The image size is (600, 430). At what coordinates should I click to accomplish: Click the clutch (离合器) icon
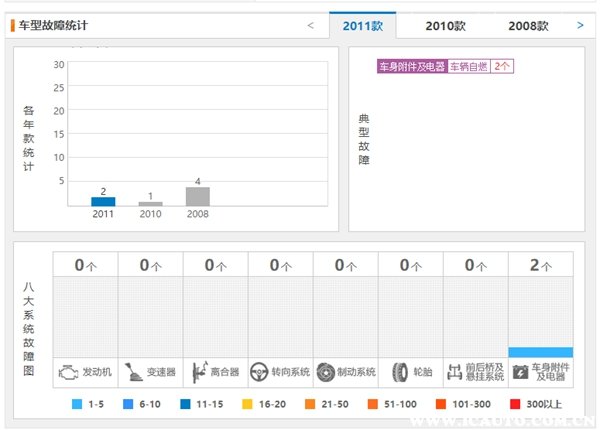pos(197,371)
